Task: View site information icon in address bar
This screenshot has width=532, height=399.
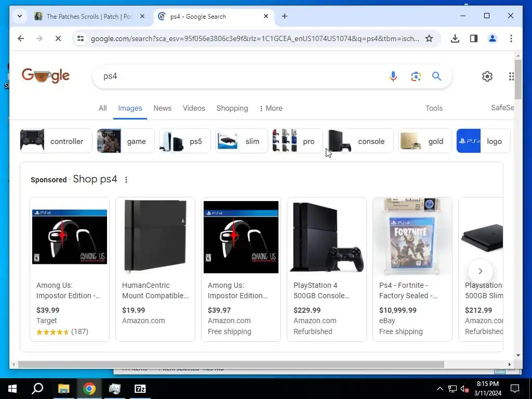Action: 81,38
